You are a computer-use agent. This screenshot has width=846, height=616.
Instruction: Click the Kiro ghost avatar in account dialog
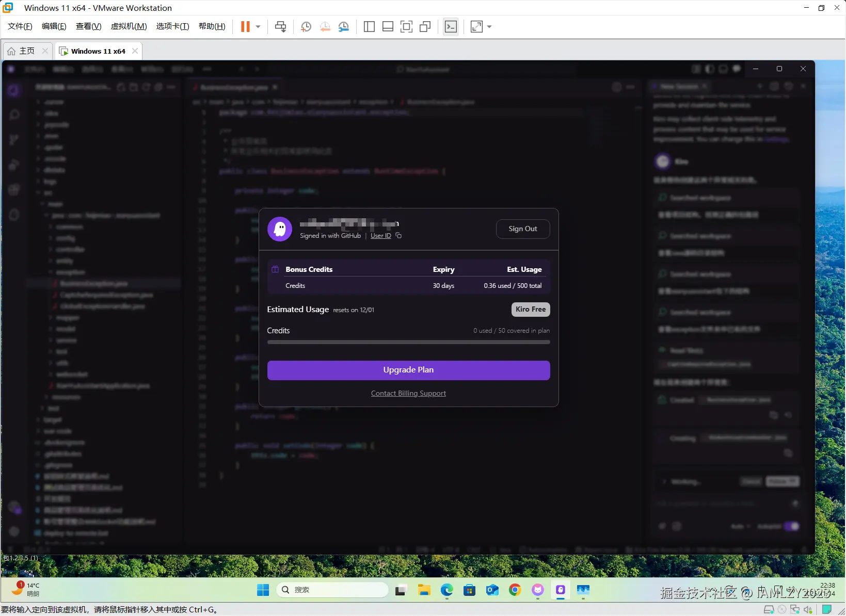280,229
